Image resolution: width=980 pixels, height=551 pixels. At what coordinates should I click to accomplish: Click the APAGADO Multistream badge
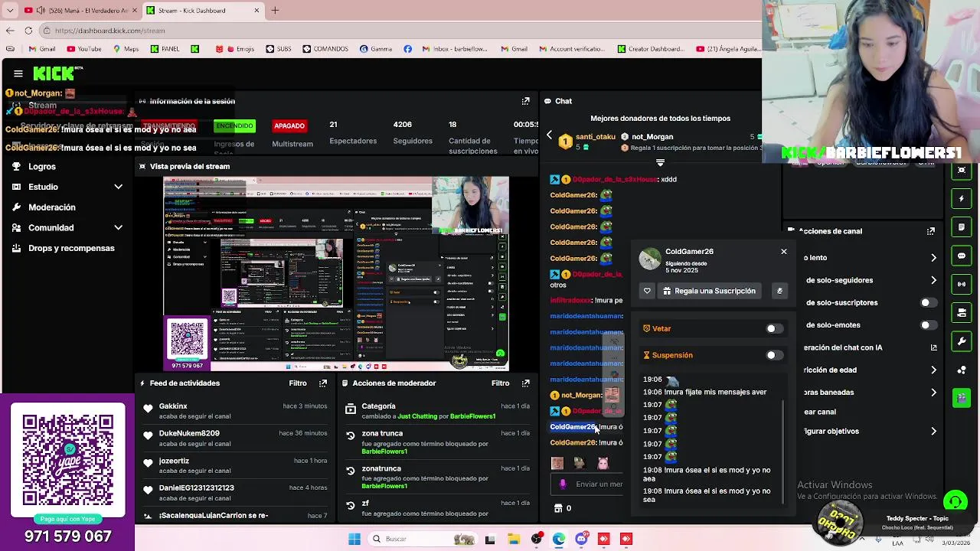[x=289, y=126]
